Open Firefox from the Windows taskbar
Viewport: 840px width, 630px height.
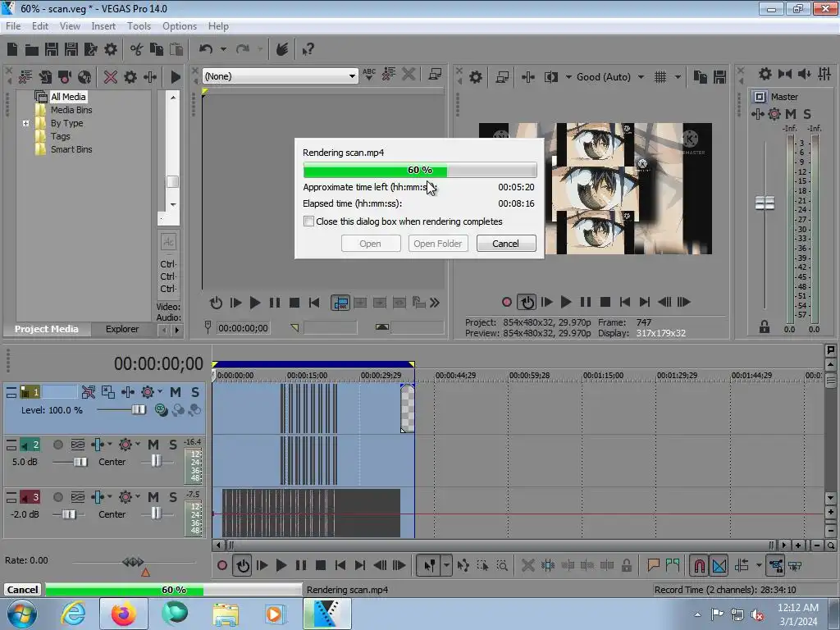(123, 614)
